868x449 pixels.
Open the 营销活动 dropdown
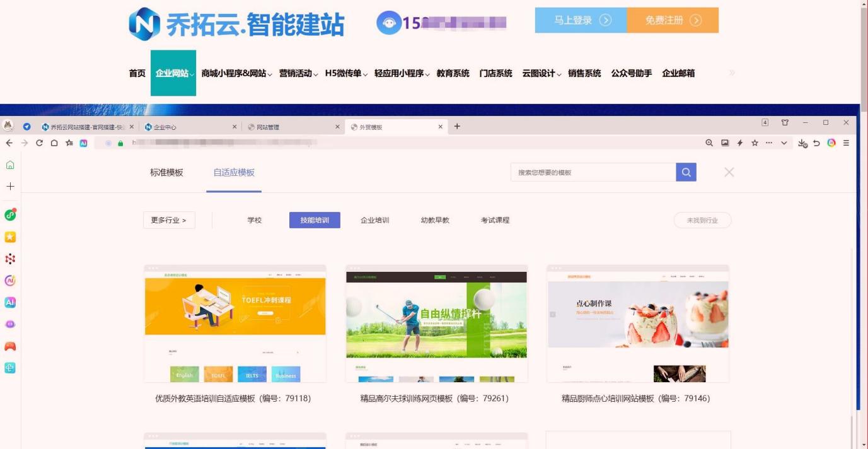click(x=296, y=73)
